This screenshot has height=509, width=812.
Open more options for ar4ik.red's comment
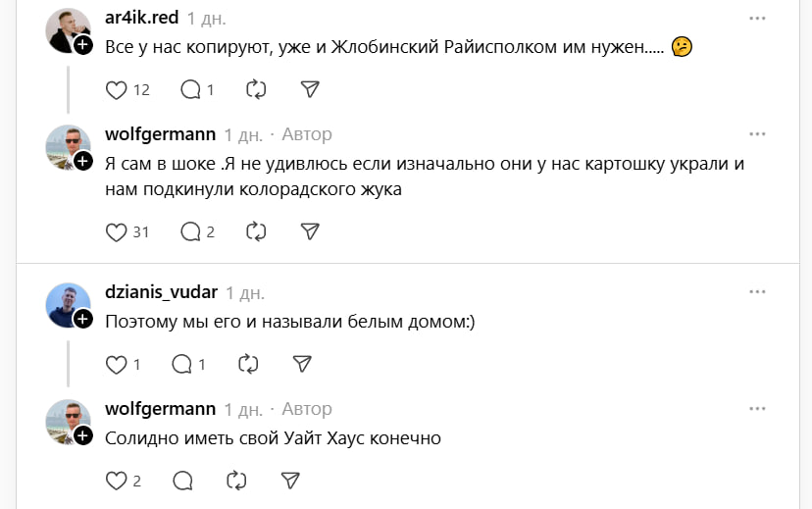point(757,18)
